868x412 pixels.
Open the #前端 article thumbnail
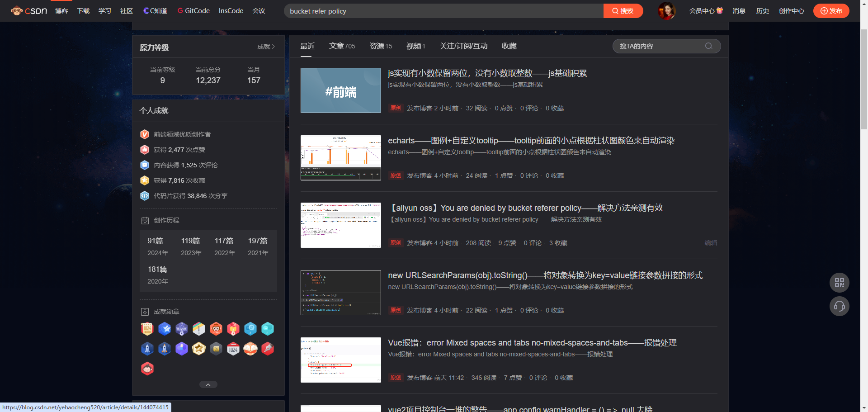pos(341,90)
